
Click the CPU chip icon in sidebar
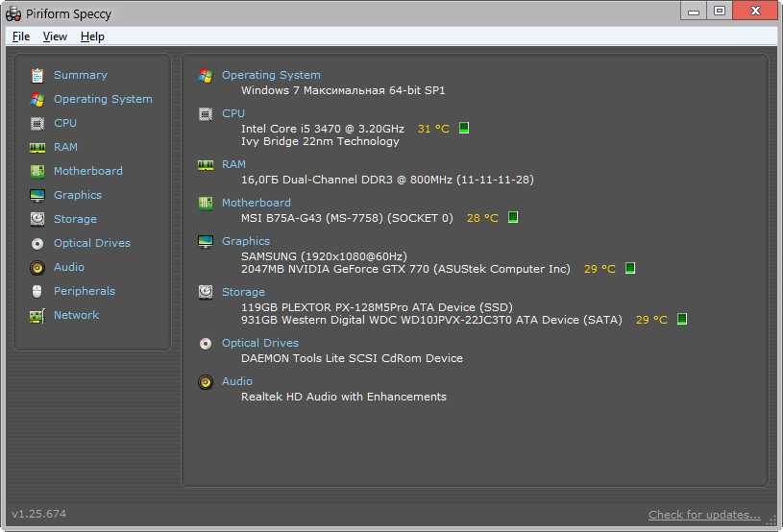37,123
